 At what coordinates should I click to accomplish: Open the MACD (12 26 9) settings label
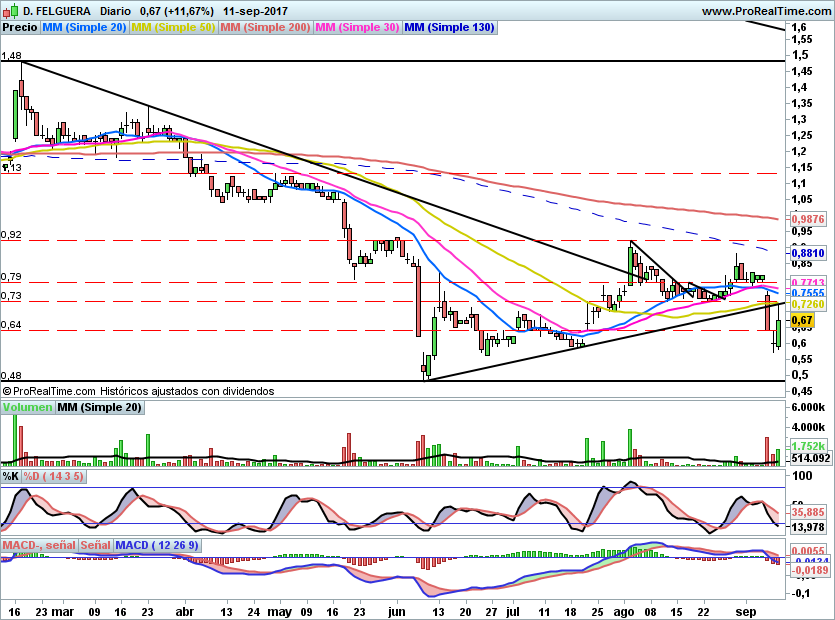coord(158,545)
